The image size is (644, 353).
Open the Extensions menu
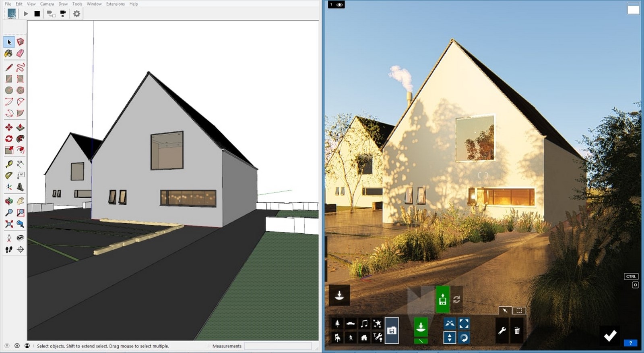[116, 4]
